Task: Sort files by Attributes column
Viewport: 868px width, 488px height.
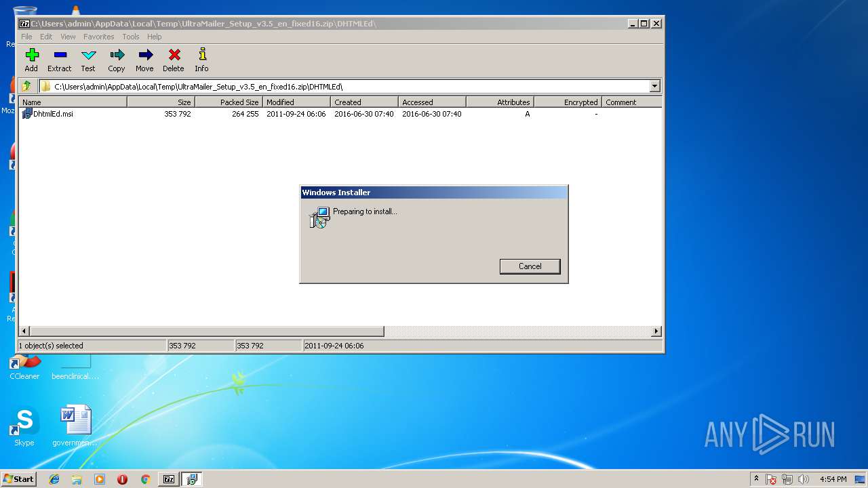Action: [500, 102]
